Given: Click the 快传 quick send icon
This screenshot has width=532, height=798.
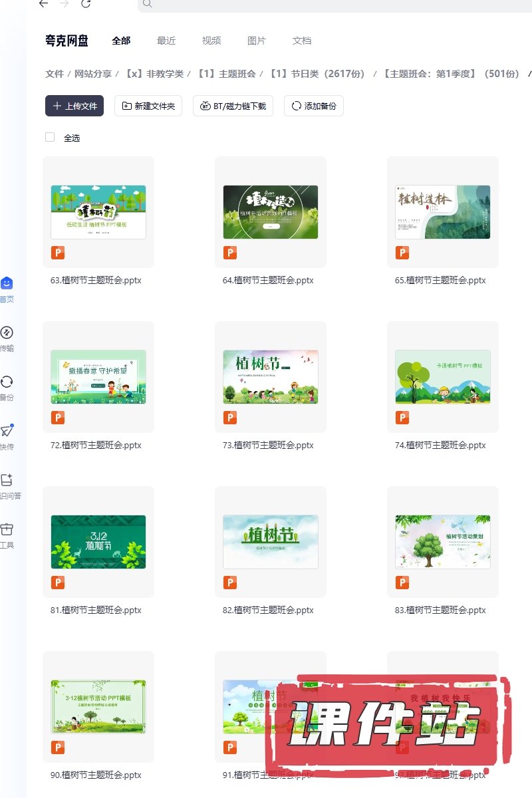Looking at the screenshot, I should coord(7,432).
